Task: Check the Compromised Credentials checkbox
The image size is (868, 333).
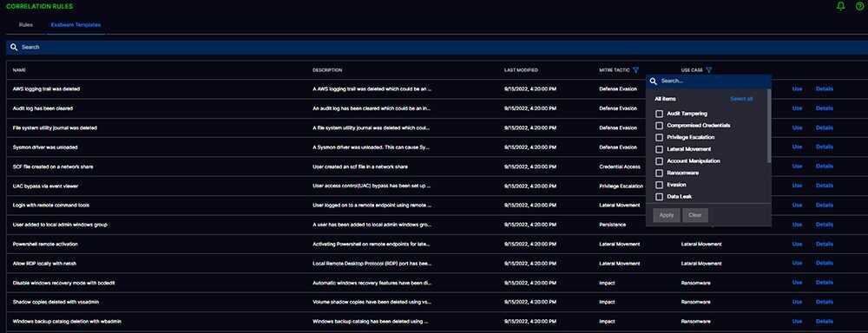Action: 660,126
